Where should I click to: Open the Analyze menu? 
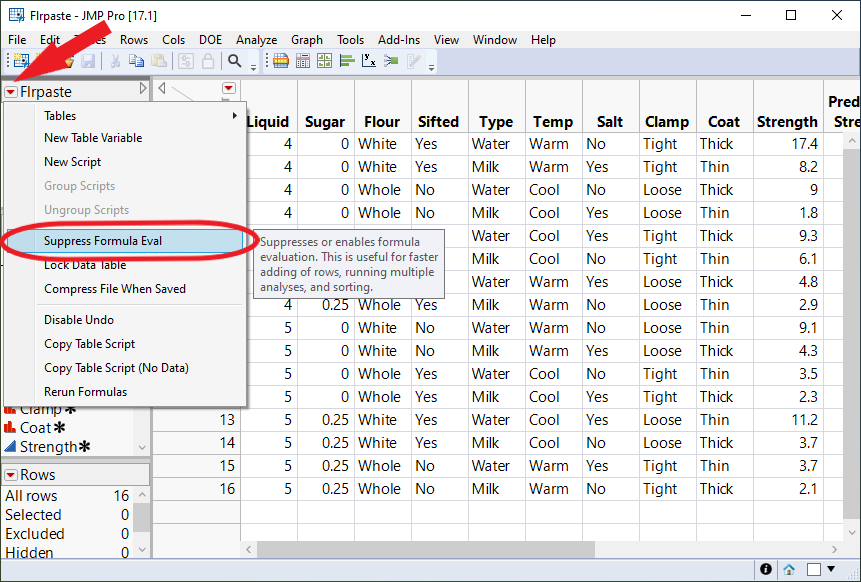(x=256, y=40)
